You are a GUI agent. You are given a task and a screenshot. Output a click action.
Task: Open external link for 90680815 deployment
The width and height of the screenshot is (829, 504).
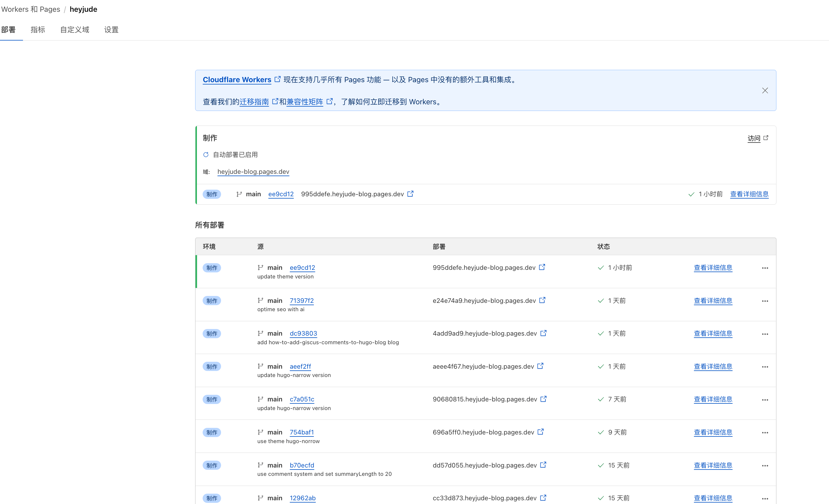click(x=543, y=399)
